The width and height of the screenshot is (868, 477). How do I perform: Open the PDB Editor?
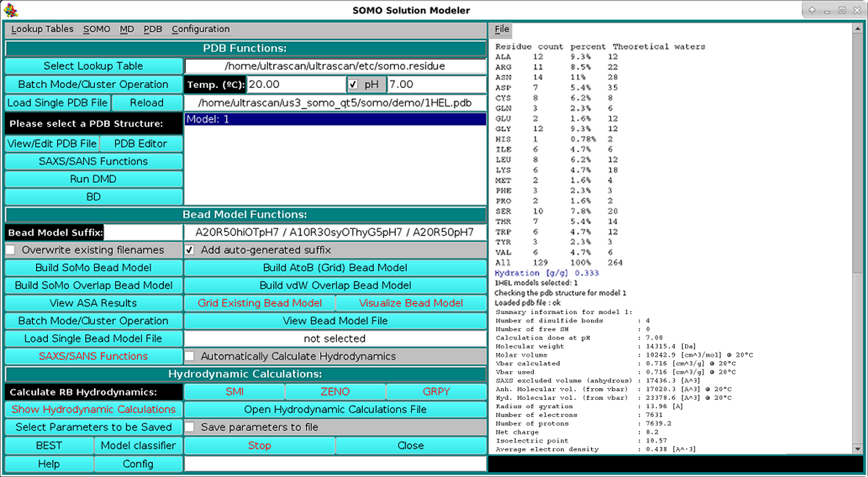pos(140,144)
